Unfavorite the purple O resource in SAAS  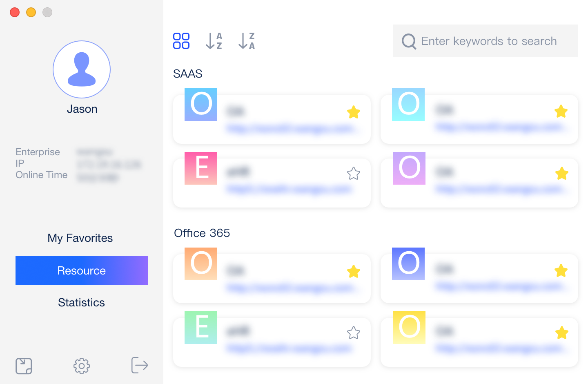pyautogui.click(x=562, y=174)
